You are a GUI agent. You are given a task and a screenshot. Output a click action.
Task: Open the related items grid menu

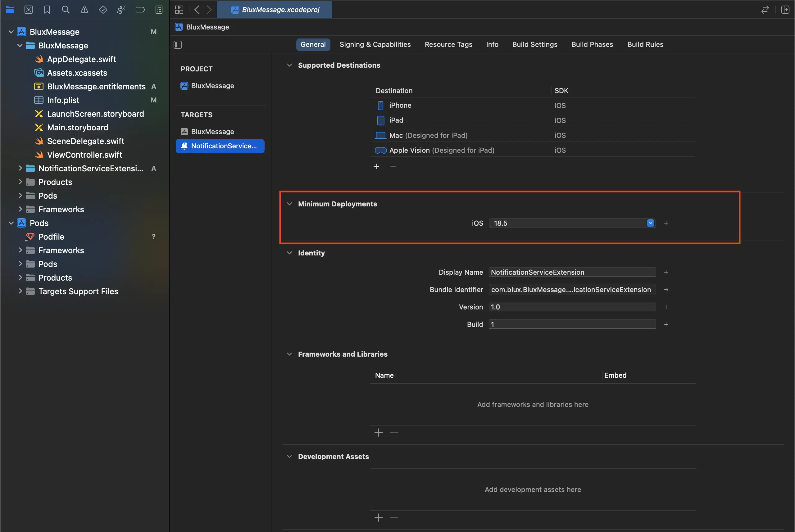(179, 10)
